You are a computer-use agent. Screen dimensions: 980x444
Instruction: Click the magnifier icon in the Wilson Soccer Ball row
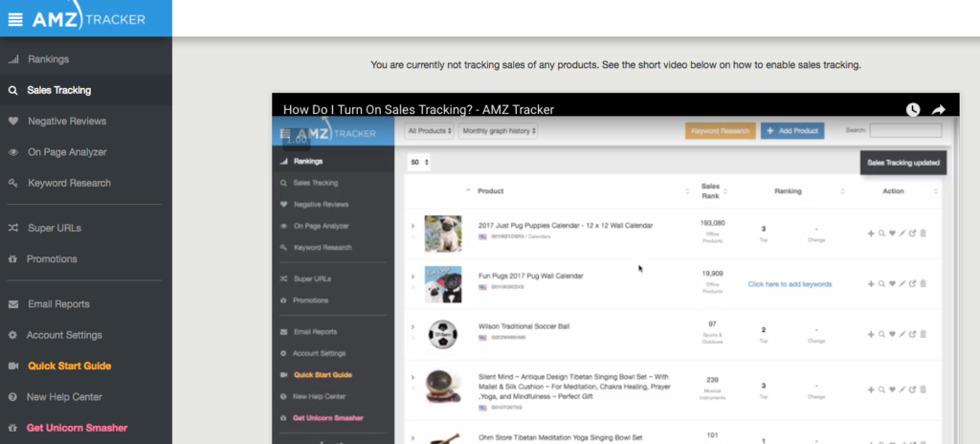click(x=881, y=335)
